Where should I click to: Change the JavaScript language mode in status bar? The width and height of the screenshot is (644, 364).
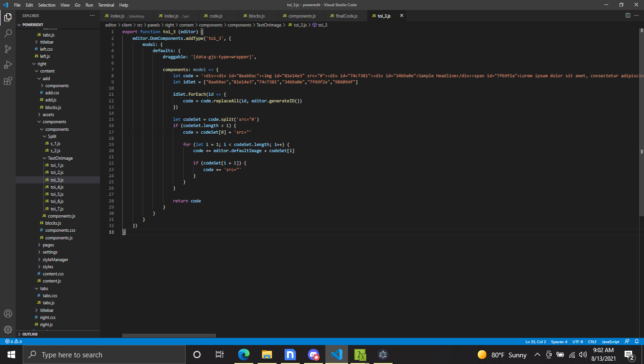[x=610, y=341]
